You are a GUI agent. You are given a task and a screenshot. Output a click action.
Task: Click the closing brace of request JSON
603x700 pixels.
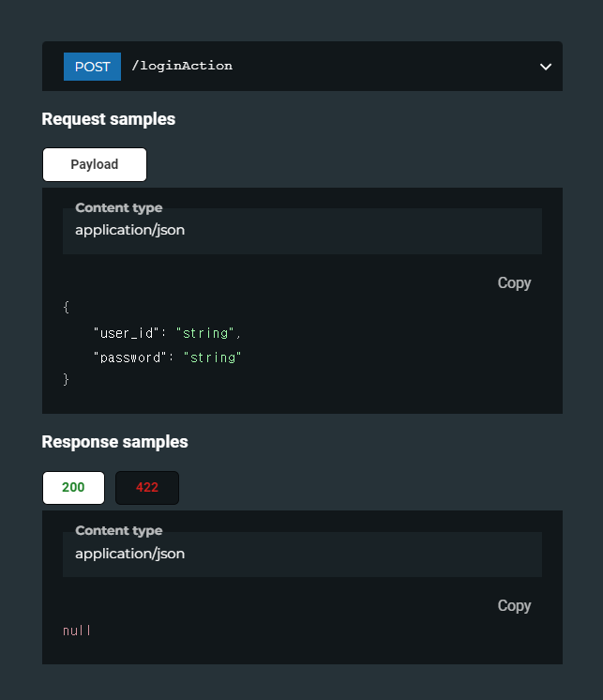point(66,379)
